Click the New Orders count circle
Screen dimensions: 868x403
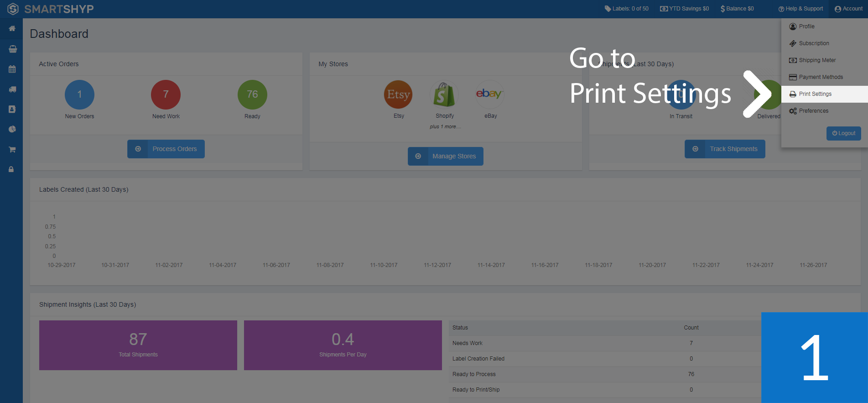point(79,94)
